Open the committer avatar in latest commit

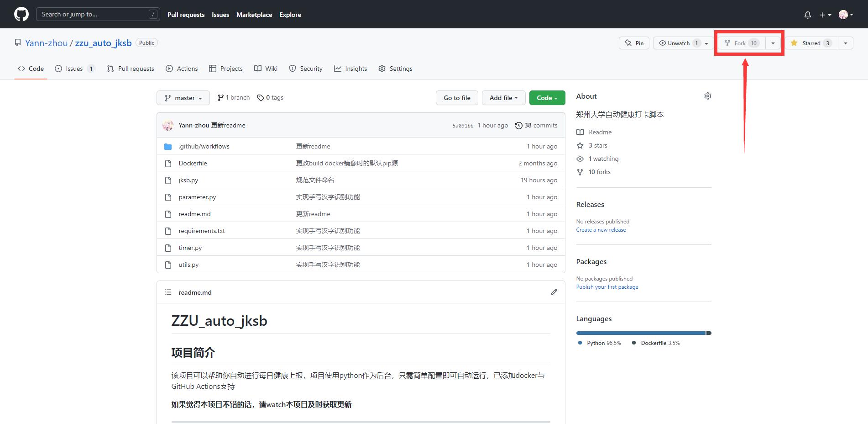tap(168, 125)
